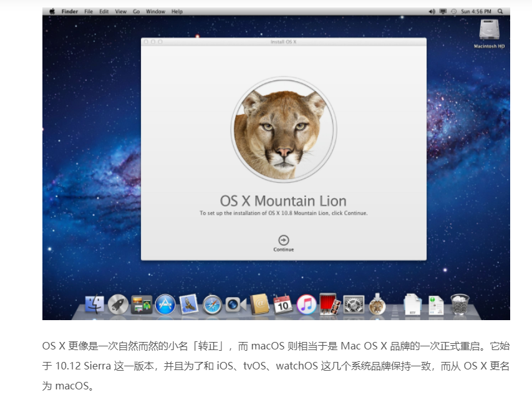Open the Window menu
Screen dimensions: 532x405
coord(155,11)
